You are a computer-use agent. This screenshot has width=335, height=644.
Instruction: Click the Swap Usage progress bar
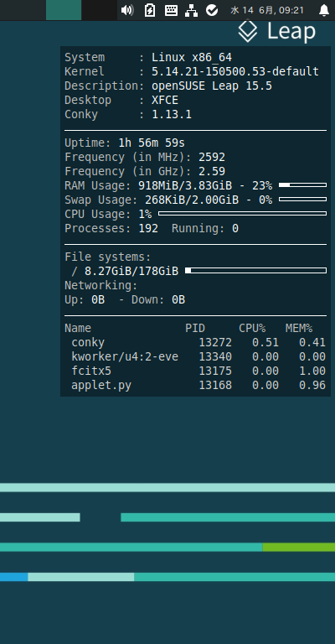click(x=302, y=200)
